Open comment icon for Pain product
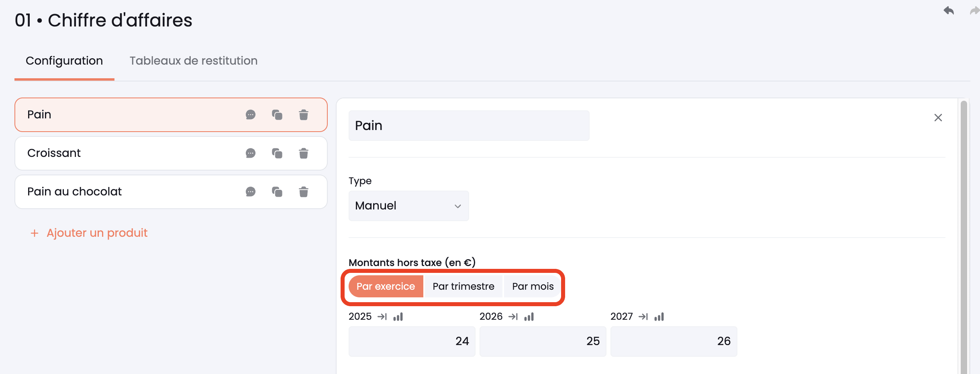The width and height of the screenshot is (980, 374). tap(251, 115)
